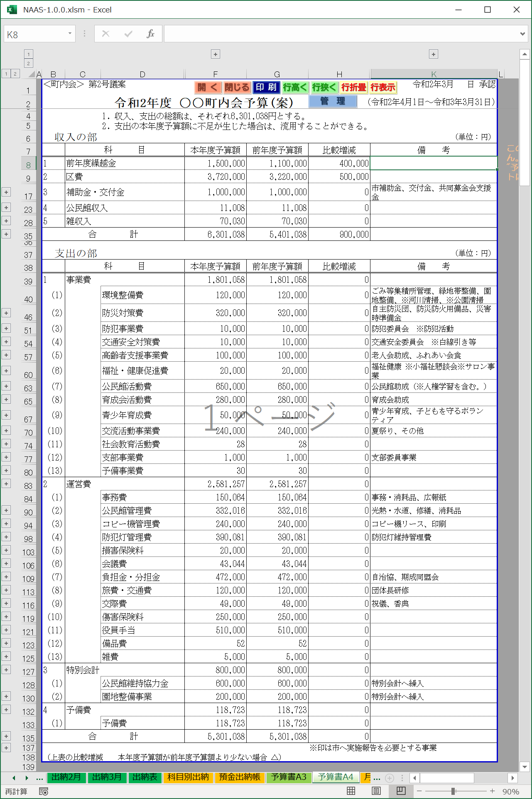532x799 pixels.
Task: Expand outline group at row 46
Action: 6,313
